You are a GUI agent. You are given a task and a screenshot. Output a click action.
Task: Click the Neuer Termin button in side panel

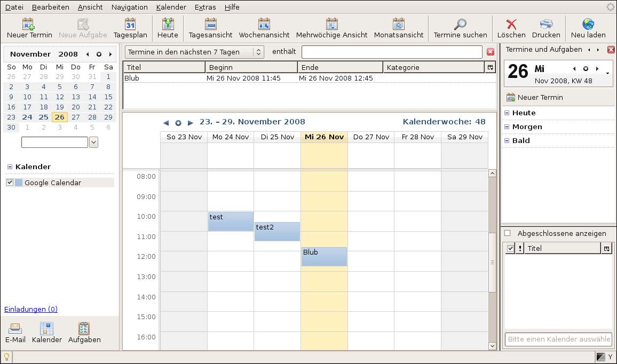pos(534,97)
